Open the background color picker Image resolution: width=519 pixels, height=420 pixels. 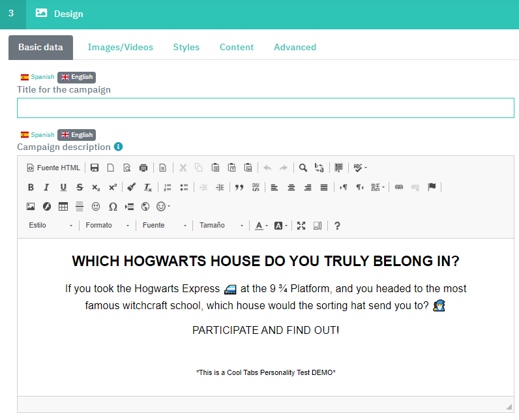pos(280,226)
